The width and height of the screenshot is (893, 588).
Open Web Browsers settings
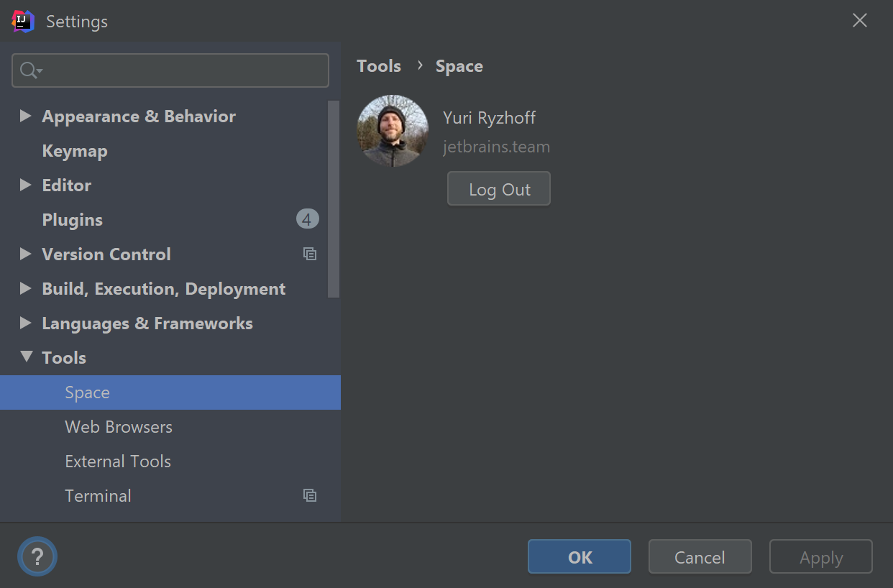click(x=119, y=427)
